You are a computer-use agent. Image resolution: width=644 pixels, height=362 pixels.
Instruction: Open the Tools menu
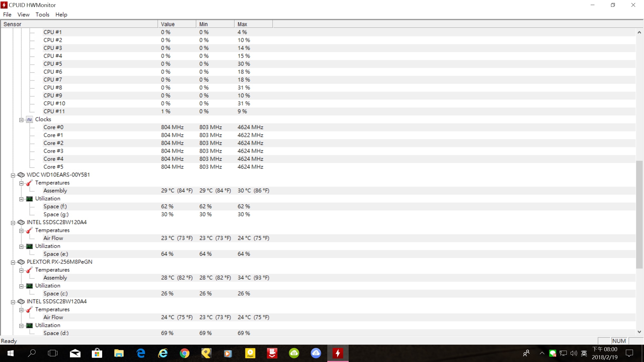click(x=42, y=15)
